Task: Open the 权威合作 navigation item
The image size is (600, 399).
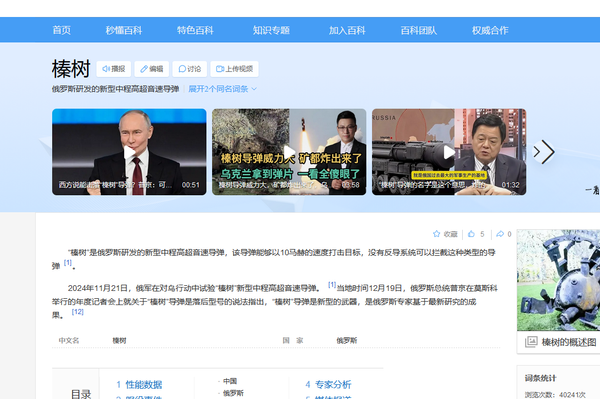Action: click(x=490, y=30)
